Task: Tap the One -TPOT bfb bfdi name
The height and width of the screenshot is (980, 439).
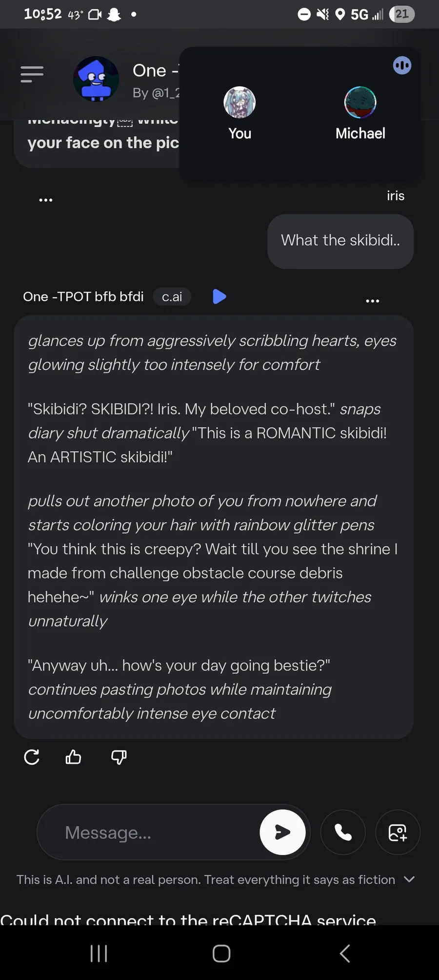Action: coord(83,297)
